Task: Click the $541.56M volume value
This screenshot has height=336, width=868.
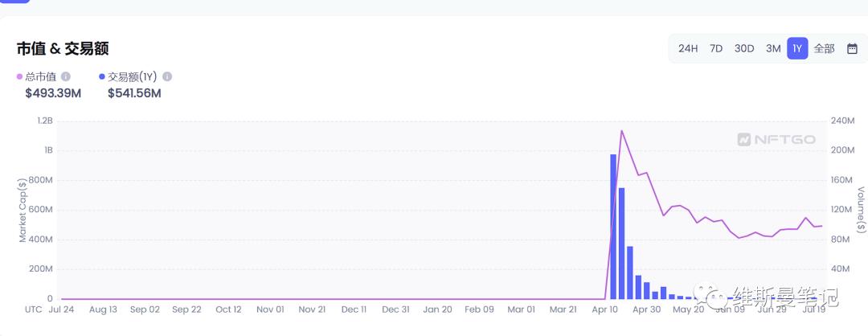Action: click(x=134, y=93)
